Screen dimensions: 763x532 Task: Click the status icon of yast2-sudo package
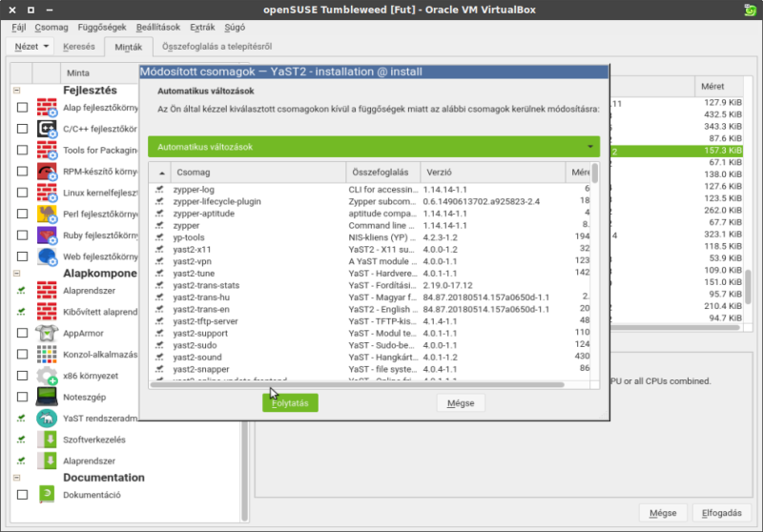[159, 345]
